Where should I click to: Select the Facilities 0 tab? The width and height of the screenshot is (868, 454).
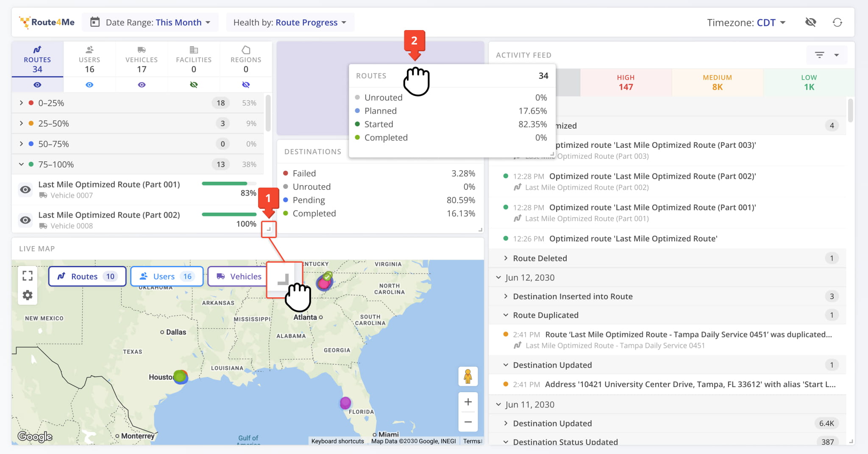tap(194, 59)
